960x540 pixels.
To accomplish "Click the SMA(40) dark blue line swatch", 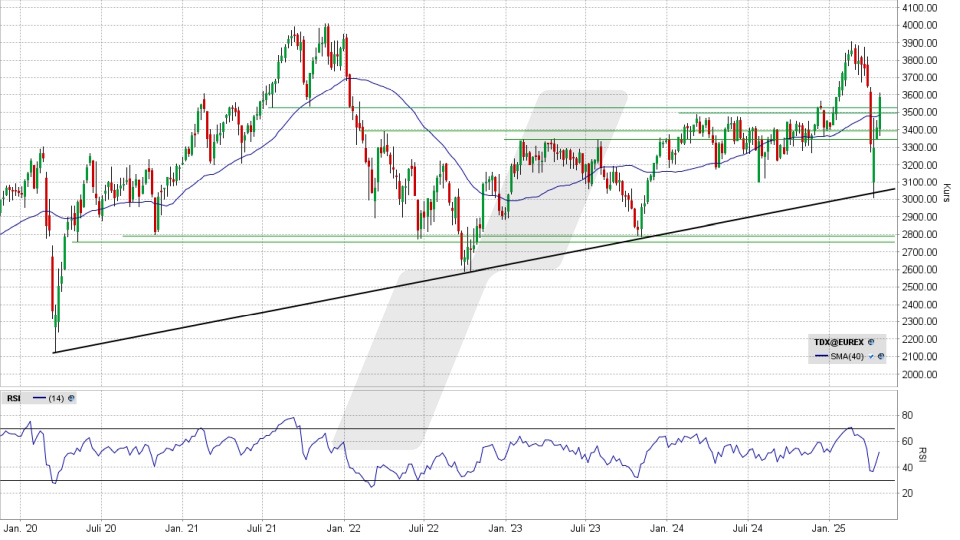I will coord(822,356).
